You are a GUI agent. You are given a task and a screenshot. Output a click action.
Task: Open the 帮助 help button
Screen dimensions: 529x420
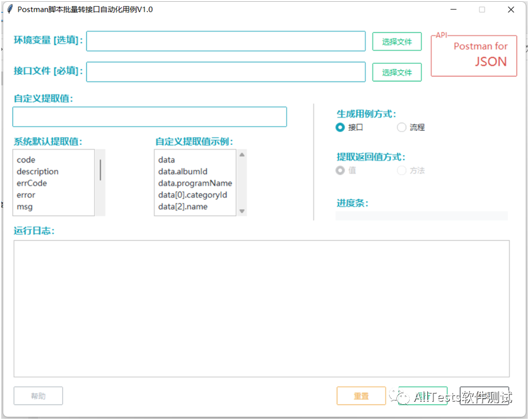[38, 396]
